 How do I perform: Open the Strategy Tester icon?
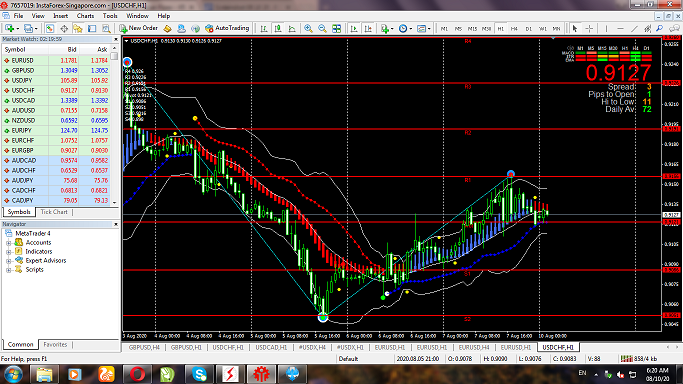tap(106, 28)
